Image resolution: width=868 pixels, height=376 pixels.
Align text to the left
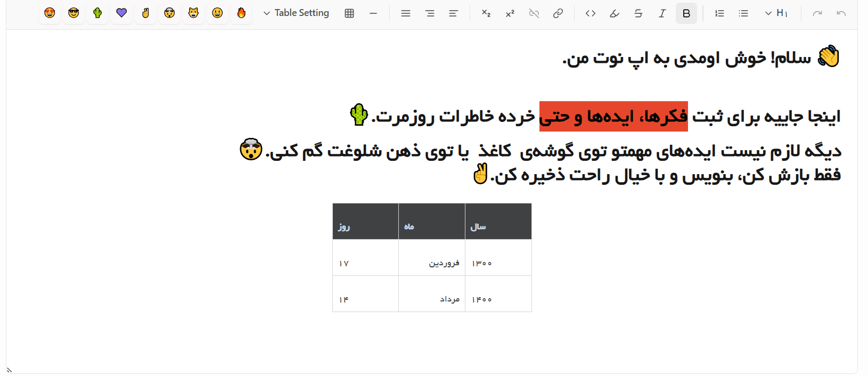[x=454, y=13]
